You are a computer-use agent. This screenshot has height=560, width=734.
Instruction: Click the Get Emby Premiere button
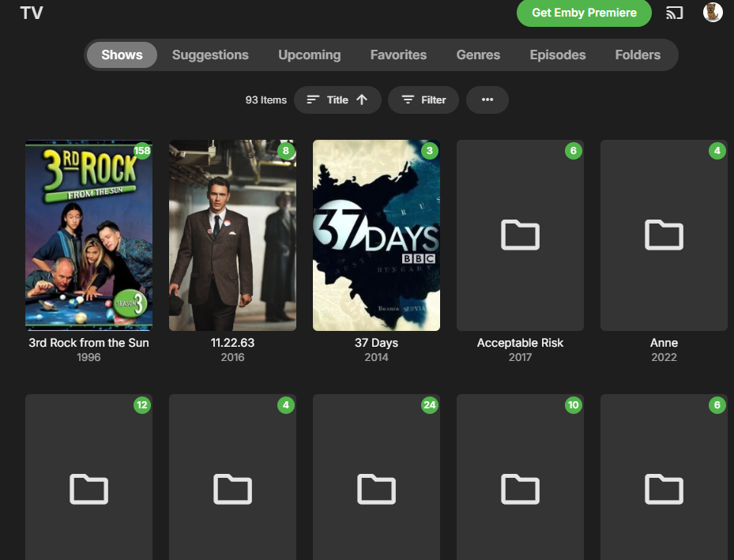pos(584,13)
